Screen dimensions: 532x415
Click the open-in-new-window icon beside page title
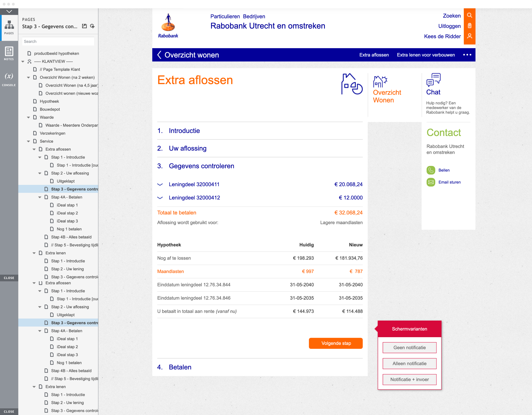pos(85,26)
